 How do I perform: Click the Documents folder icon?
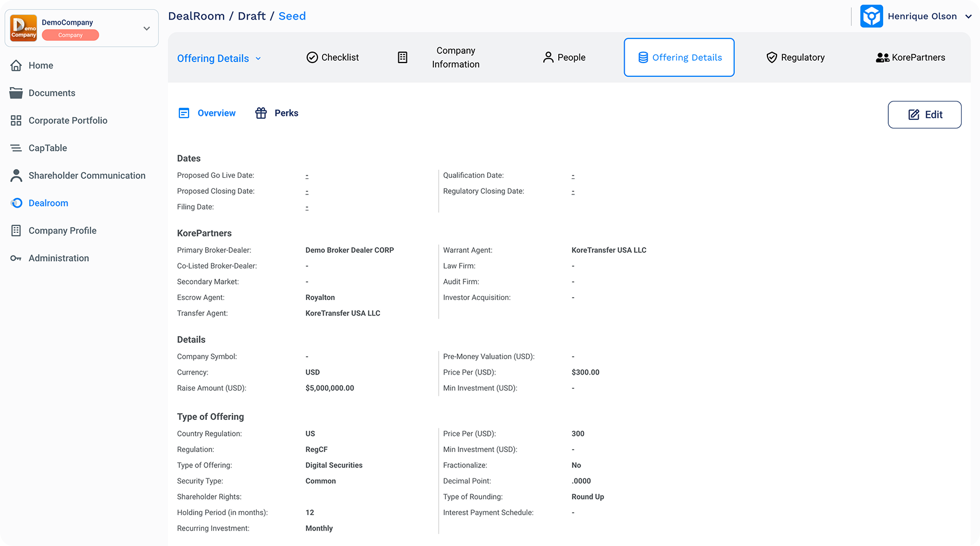click(16, 93)
